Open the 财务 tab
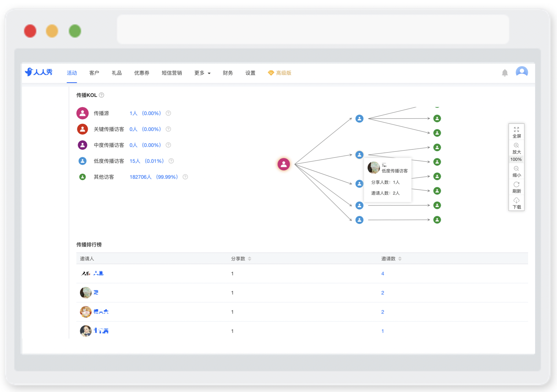The image size is (557, 392). point(228,73)
